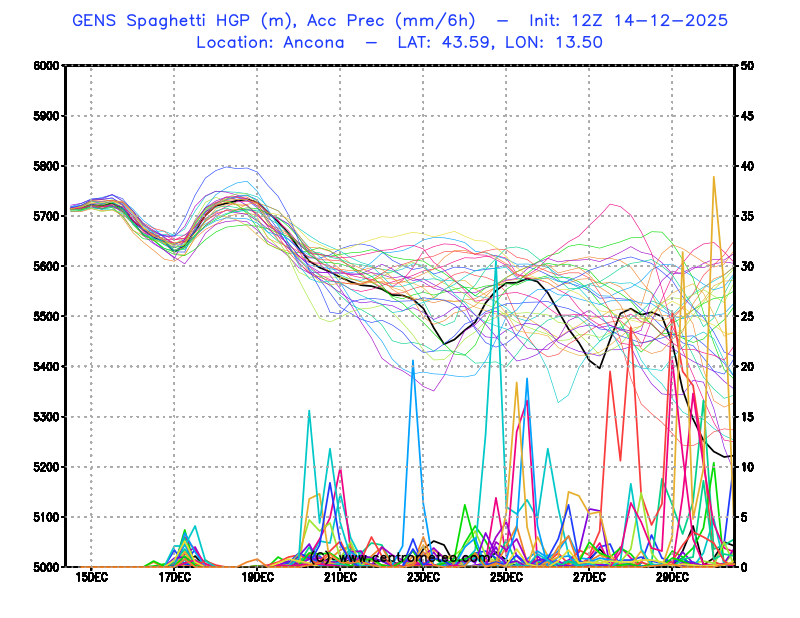Viewport: 800px width, 618px height.
Task: Click the 27DEC x-axis label
Action: point(589,578)
